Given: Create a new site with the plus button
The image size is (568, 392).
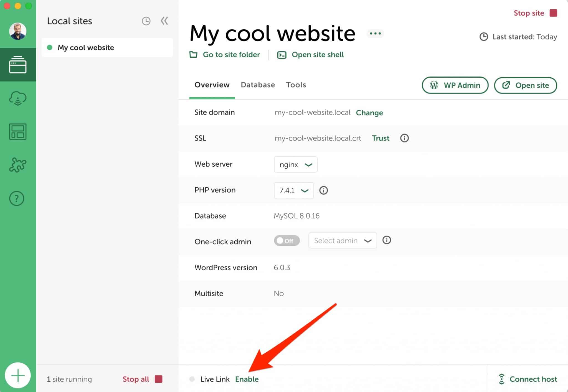Looking at the screenshot, I should click(18, 375).
